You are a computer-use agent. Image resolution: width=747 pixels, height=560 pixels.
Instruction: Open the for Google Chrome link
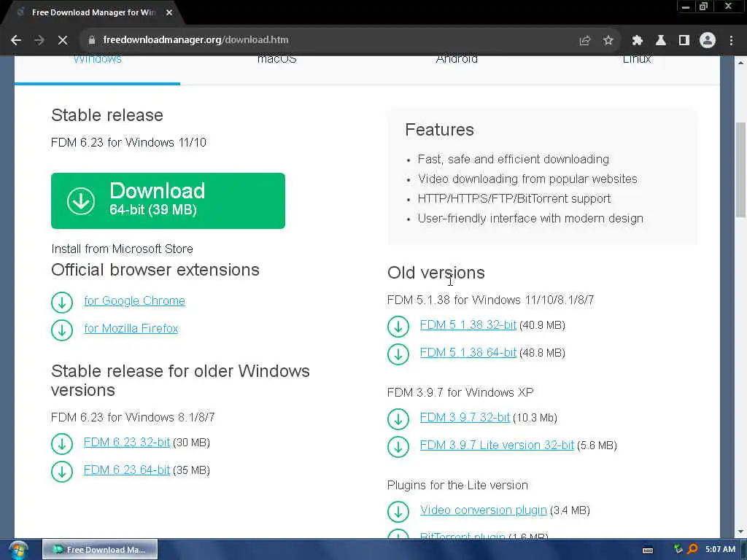[x=134, y=301]
